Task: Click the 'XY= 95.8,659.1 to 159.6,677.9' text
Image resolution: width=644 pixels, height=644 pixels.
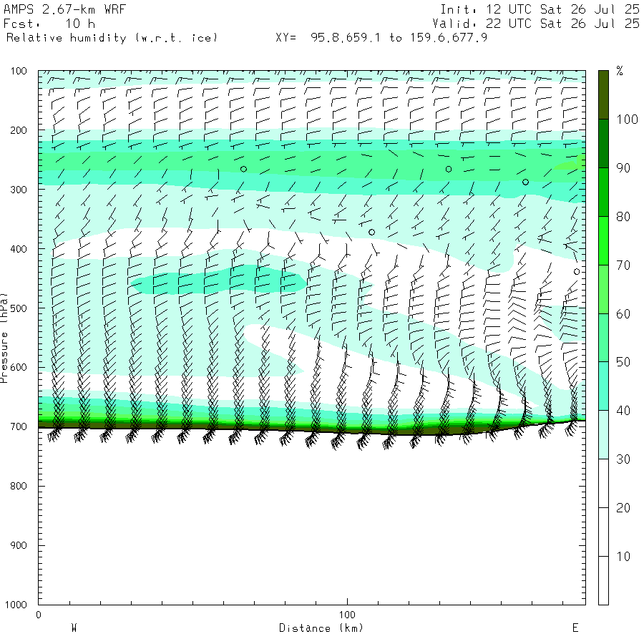Action: (381, 38)
